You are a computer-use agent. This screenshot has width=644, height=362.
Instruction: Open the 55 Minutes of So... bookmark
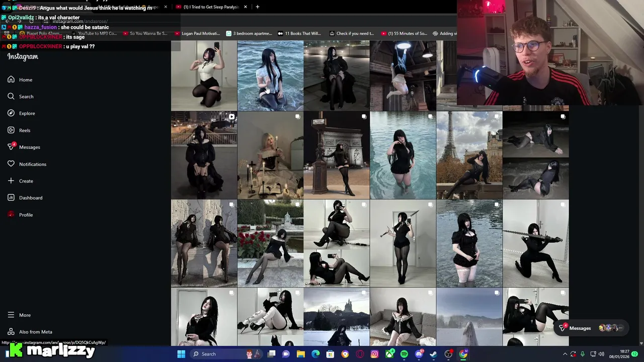click(x=404, y=34)
